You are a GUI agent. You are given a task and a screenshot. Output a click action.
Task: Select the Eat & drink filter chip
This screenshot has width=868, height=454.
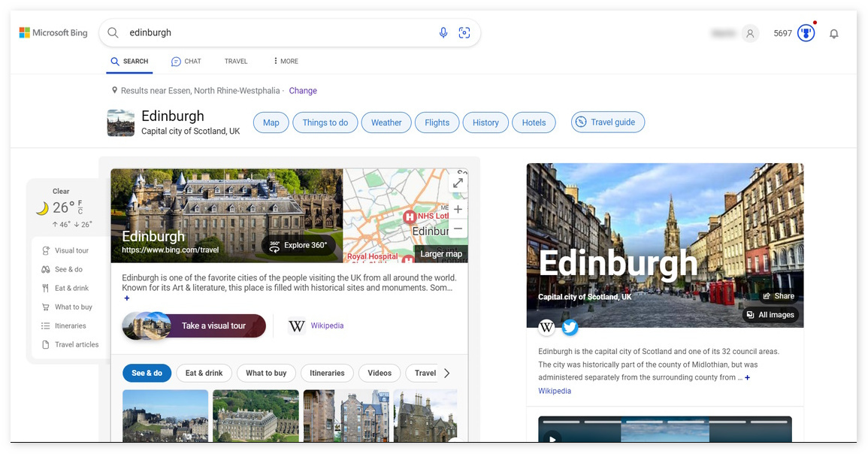204,373
